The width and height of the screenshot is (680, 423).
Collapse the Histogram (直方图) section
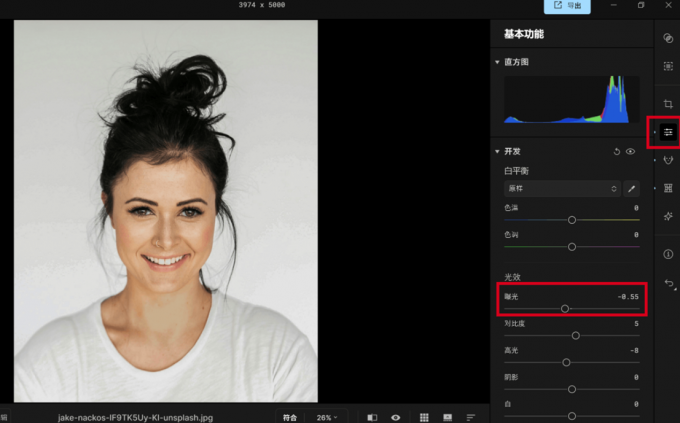[x=498, y=62]
